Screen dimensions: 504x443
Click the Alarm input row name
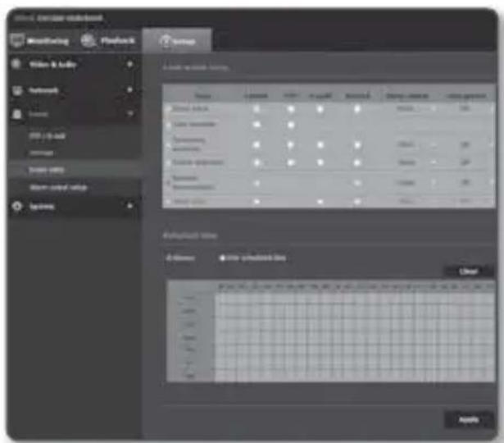[190, 108]
